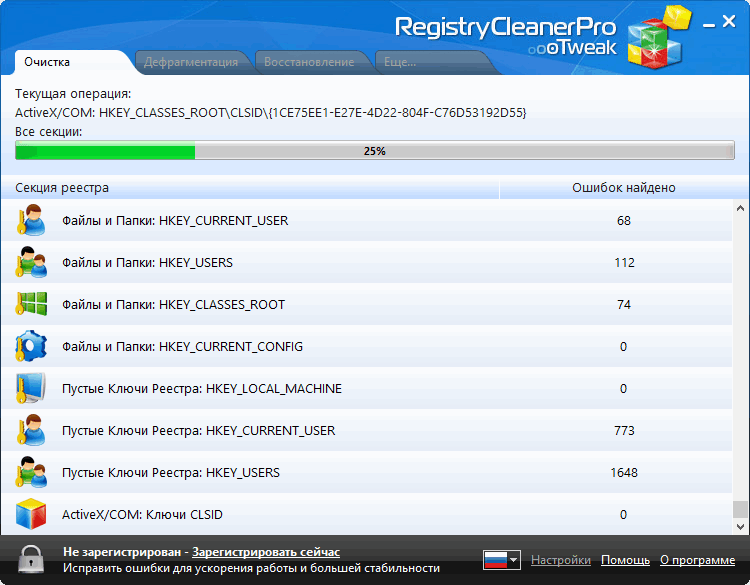Click the error count 74
The image size is (750, 585).
(624, 305)
